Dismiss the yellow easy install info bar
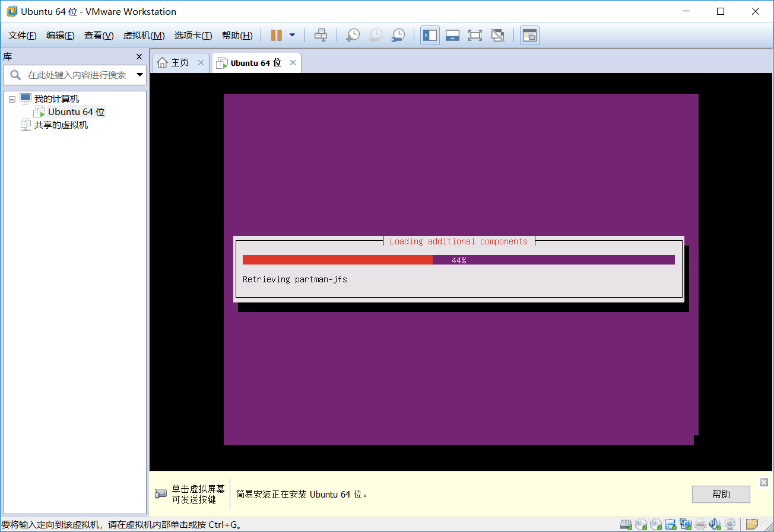The width and height of the screenshot is (774, 532). tap(764, 482)
